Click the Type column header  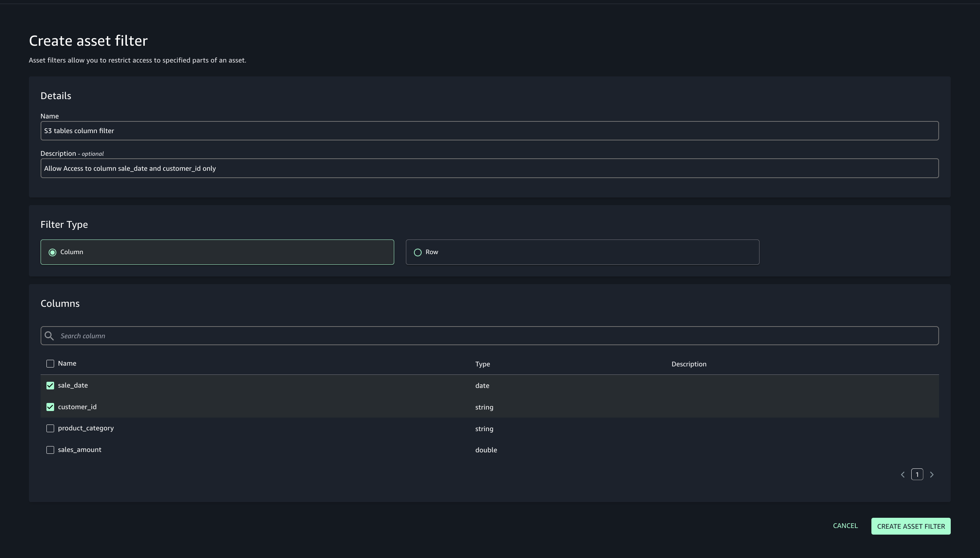[483, 364]
